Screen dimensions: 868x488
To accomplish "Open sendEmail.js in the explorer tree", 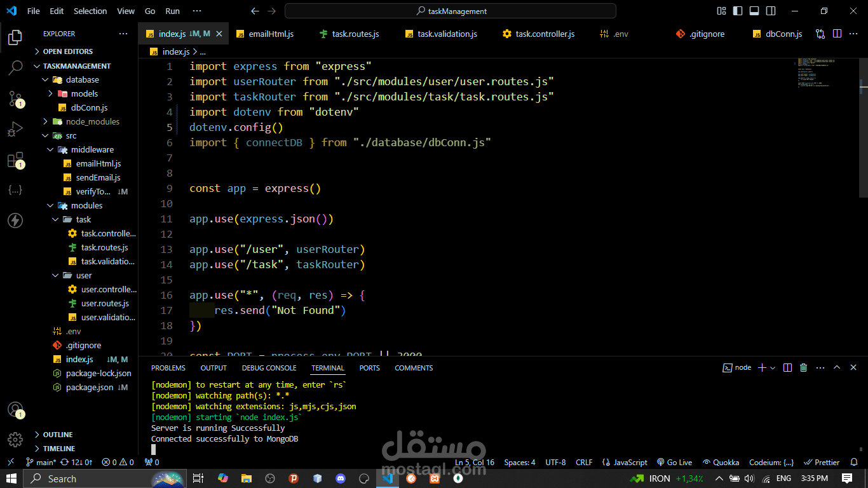I will tap(98, 177).
